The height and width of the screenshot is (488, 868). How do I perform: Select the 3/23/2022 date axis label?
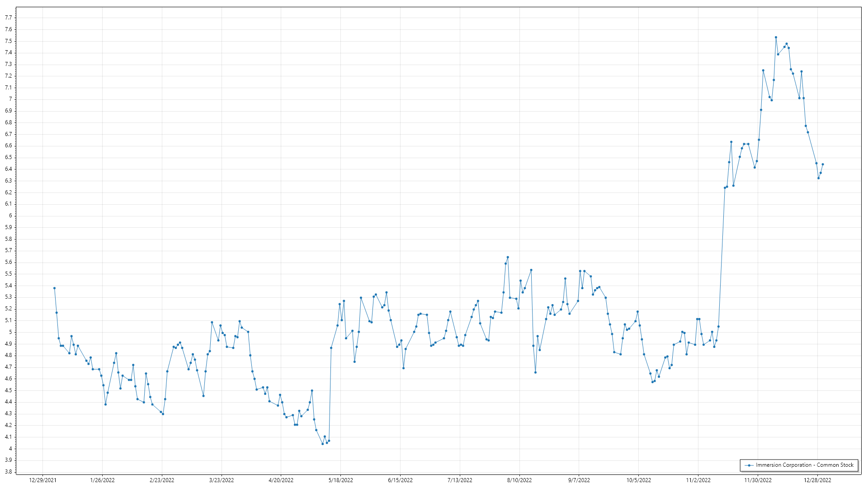click(222, 480)
